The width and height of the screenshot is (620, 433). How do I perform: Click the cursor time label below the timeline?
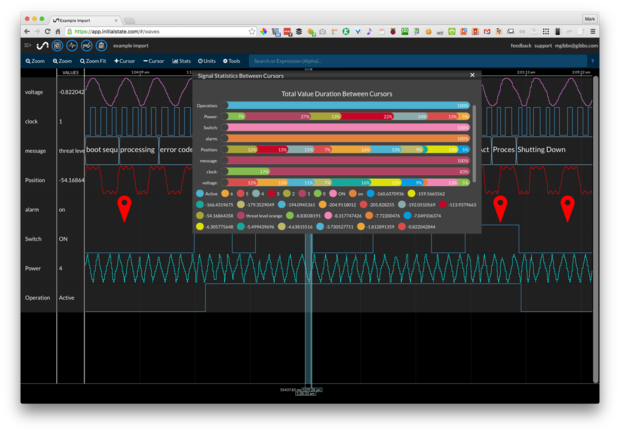pos(306,393)
